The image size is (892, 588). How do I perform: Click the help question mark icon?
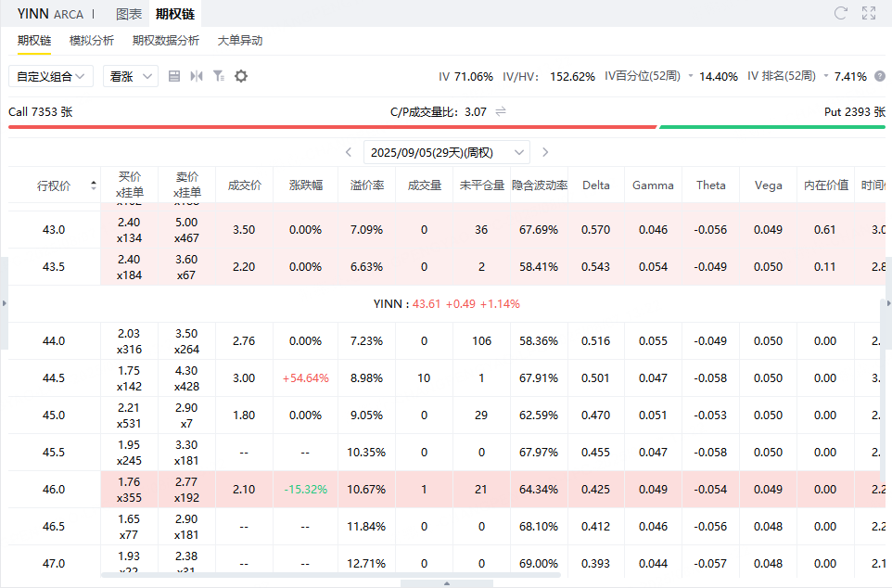tap(880, 76)
